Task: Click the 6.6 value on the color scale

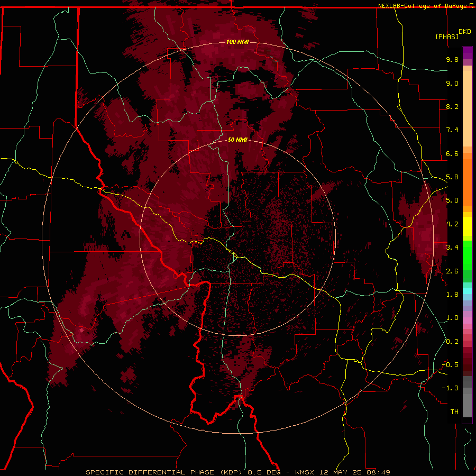Action: tap(452, 153)
